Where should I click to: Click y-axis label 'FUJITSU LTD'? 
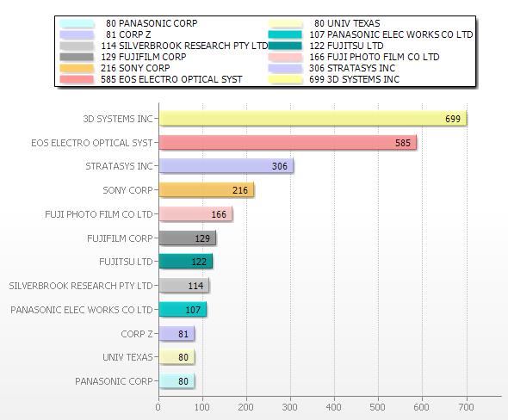click(126, 262)
